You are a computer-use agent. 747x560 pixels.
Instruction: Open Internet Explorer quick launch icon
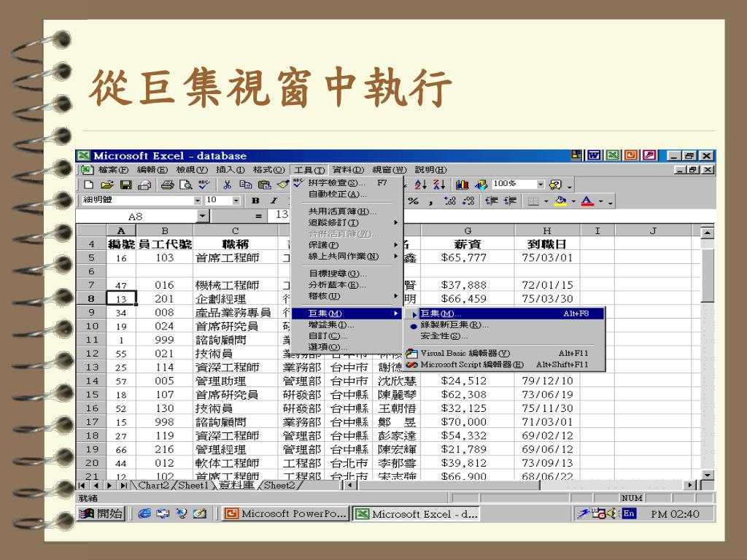point(144,514)
